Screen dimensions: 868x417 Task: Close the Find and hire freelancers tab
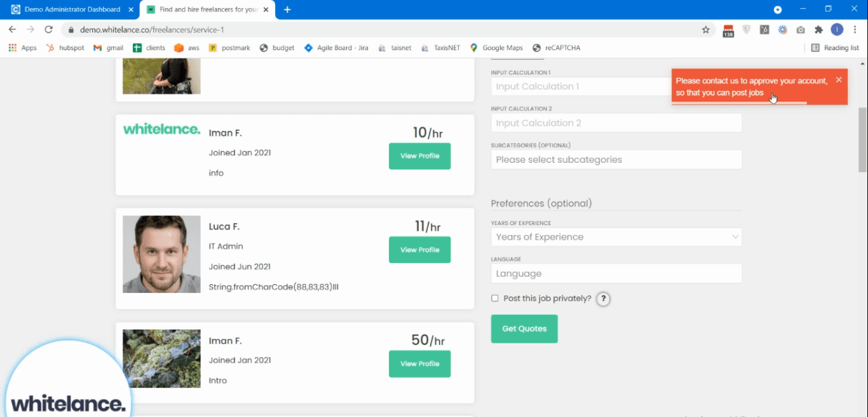[266, 10]
